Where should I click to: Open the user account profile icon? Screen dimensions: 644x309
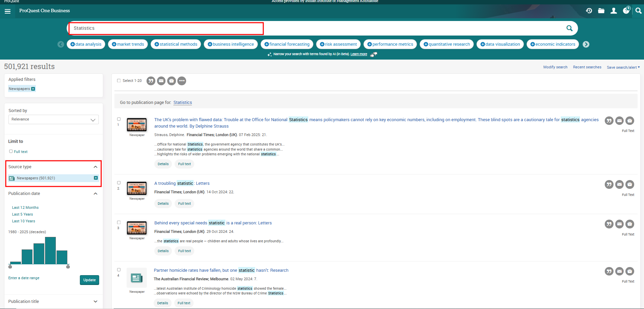point(614,11)
